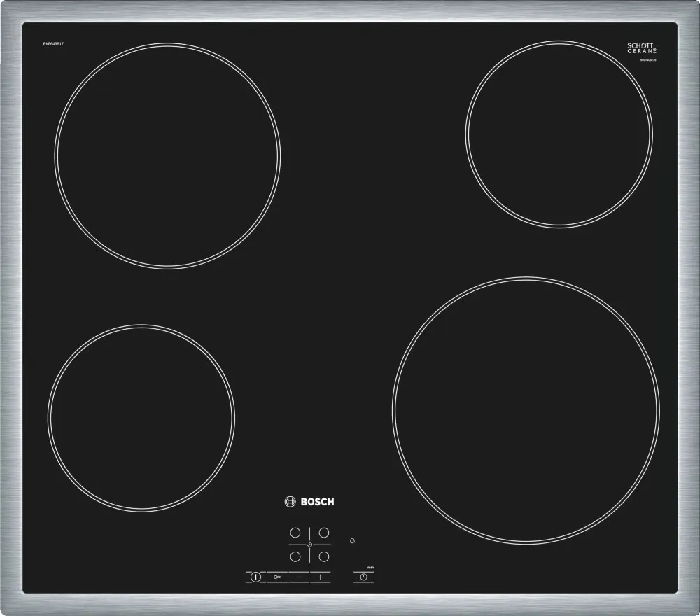
Task: Tap the minus key to lower heat
Action: 299,577
